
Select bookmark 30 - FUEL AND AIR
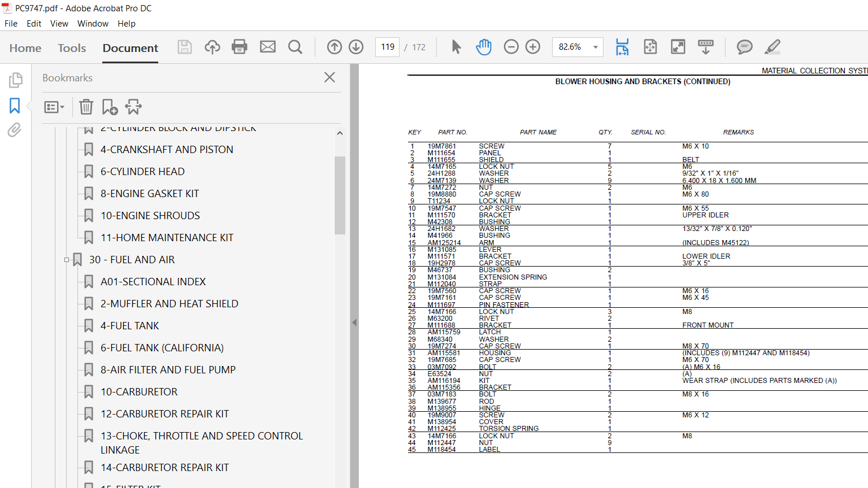coord(132,260)
